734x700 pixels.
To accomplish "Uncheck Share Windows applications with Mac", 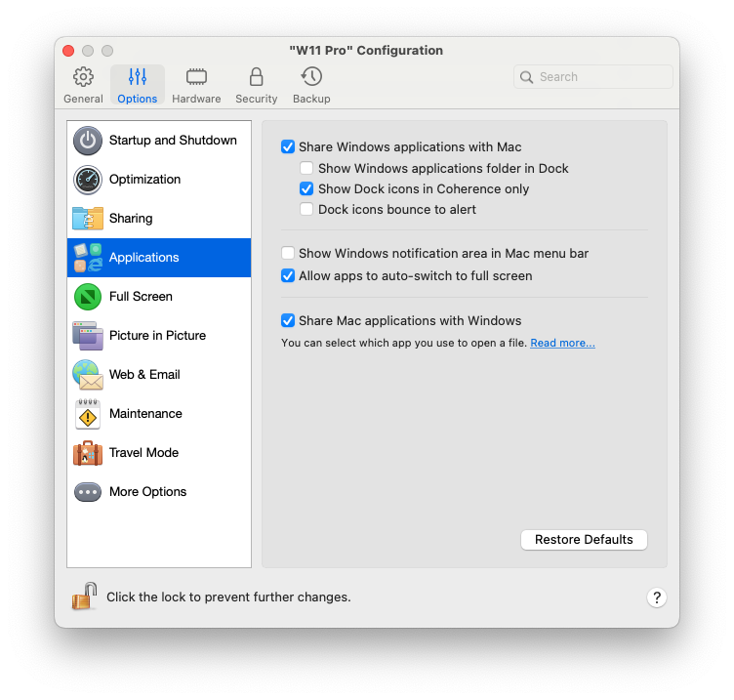I will tap(288, 147).
